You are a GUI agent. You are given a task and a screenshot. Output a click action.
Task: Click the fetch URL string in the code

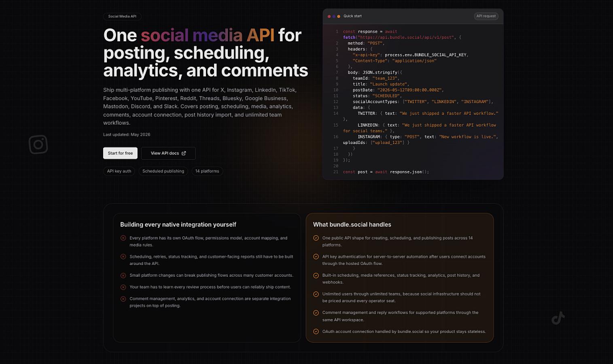(x=406, y=37)
